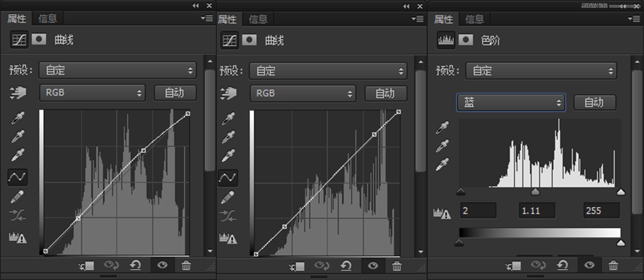
Task: Click Curves adjustment icon in left panel
Action: point(19,40)
